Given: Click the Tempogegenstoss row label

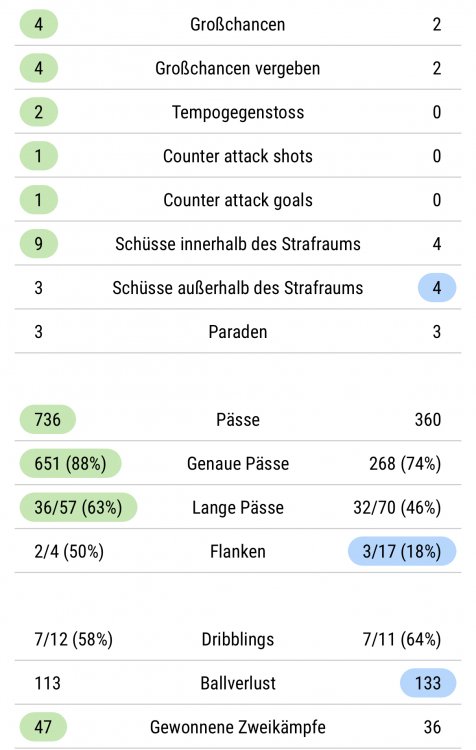Looking at the screenshot, I should [238, 112].
